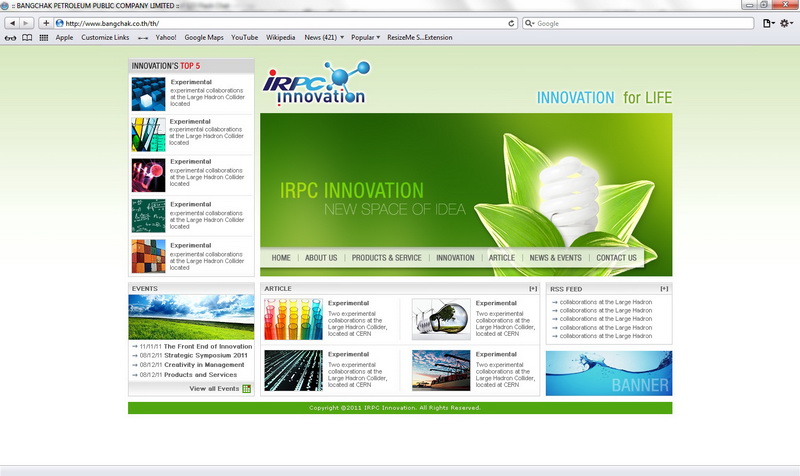Open the News (421) bookmark dropdown
The width and height of the screenshot is (800, 476).
324,37
